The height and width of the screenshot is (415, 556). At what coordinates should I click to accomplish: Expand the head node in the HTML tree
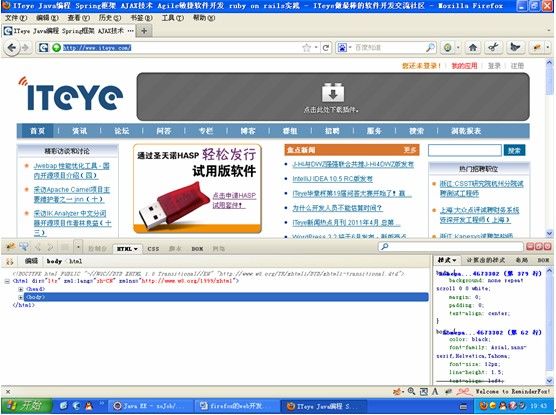pos(21,289)
